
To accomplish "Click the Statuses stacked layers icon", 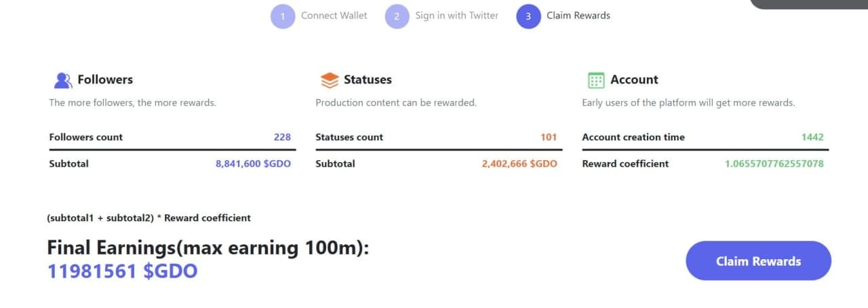I will 329,81.
